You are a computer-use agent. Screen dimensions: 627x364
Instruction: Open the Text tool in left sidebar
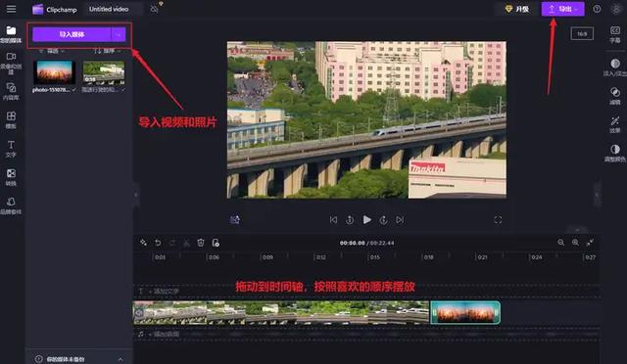[11, 149]
